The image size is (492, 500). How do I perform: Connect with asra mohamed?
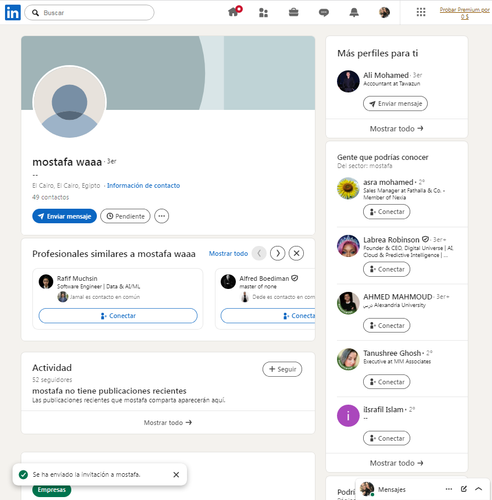tap(387, 212)
